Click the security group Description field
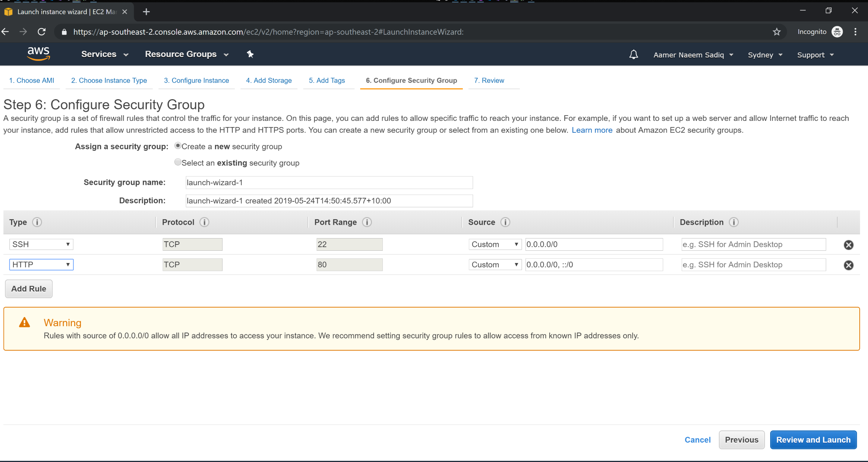The height and width of the screenshot is (462, 868). click(x=329, y=201)
